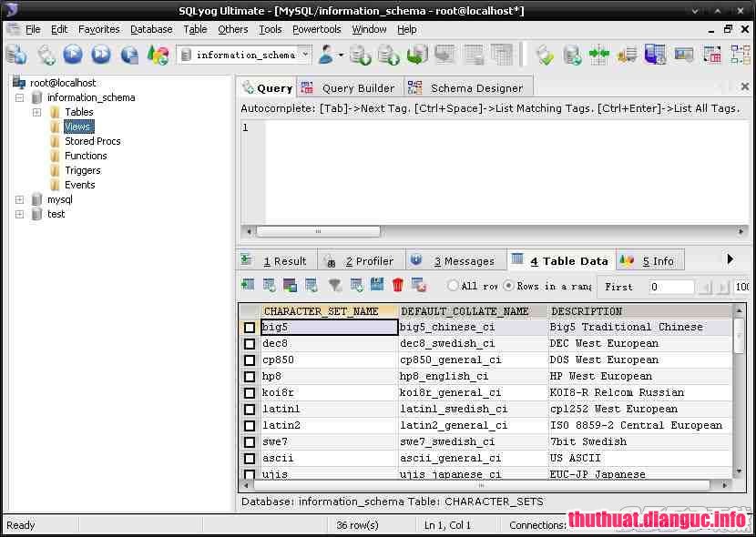
Task: Click the blue floppy save changes icon
Action: (x=377, y=284)
